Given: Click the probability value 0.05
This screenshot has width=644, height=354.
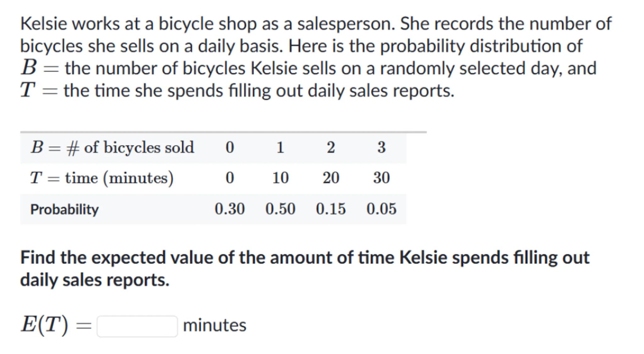Looking at the screenshot, I should point(381,209).
